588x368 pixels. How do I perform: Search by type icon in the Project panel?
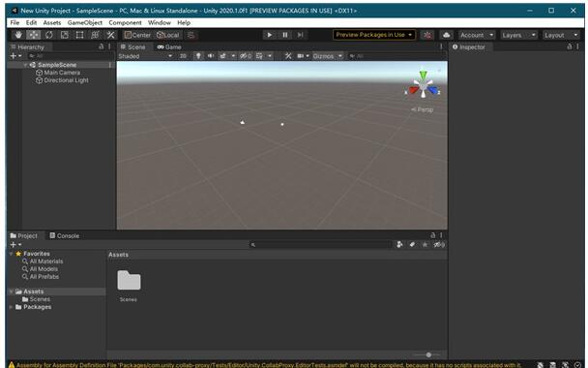pyautogui.click(x=399, y=244)
